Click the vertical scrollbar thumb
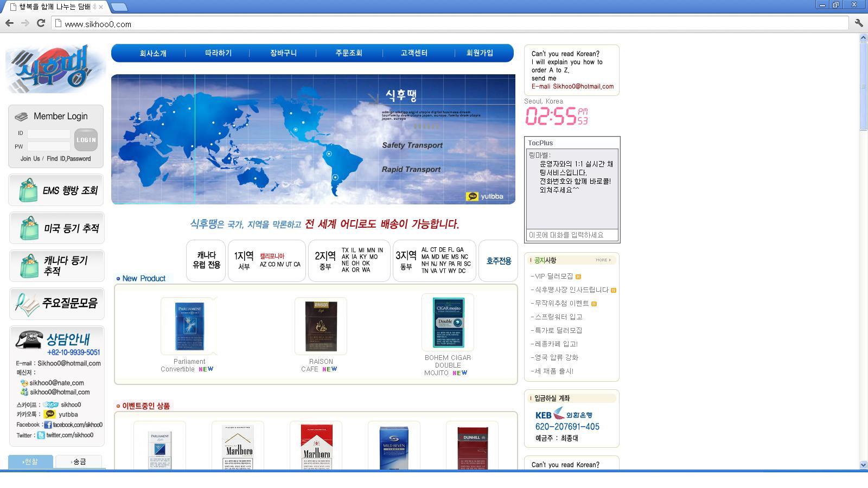The width and height of the screenshot is (868, 488). [x=864, y=86]
